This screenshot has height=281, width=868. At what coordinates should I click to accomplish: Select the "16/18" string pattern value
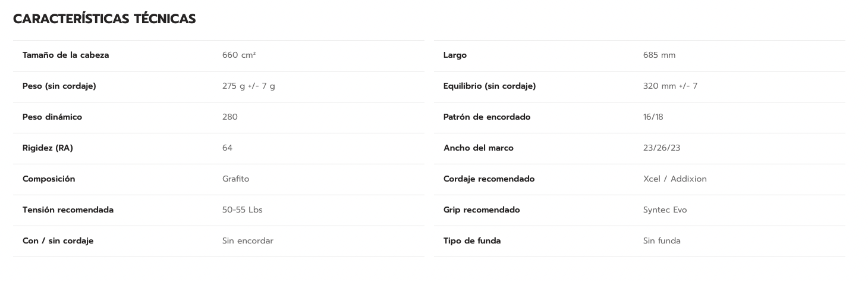click(x=653, y=117)
